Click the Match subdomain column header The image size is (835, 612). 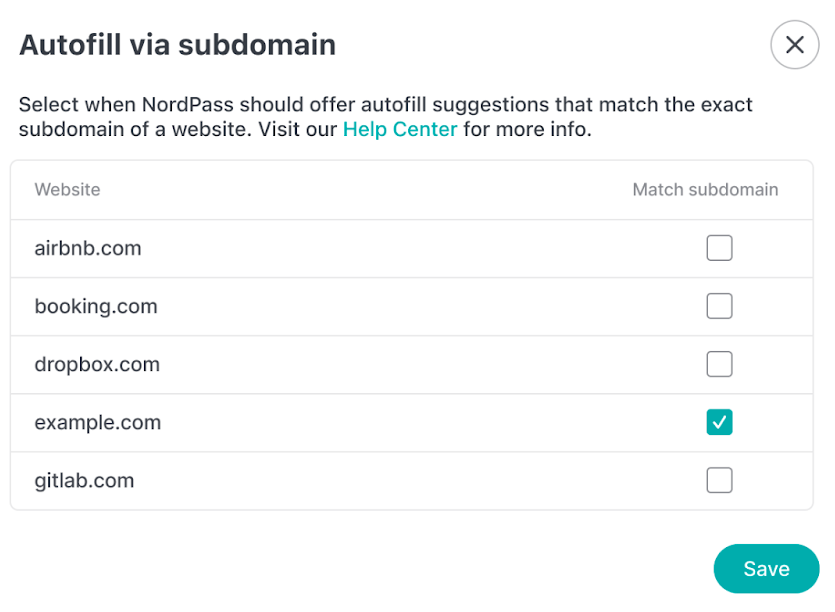(x=705, y=190)
